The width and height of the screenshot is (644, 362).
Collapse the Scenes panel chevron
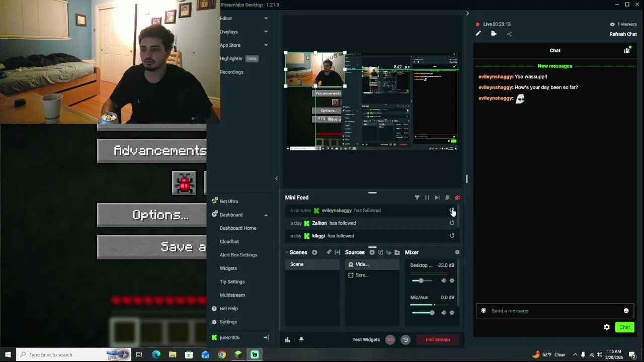[287, 252]
